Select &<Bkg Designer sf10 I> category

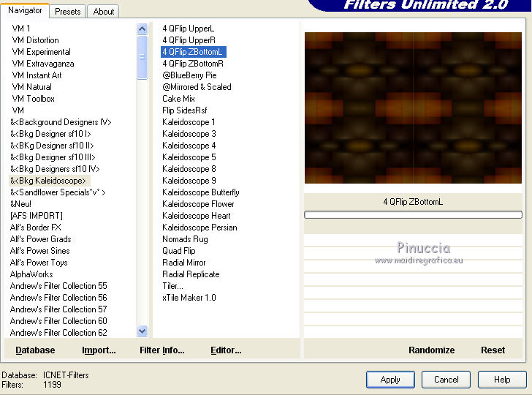(x=50, y=134)
